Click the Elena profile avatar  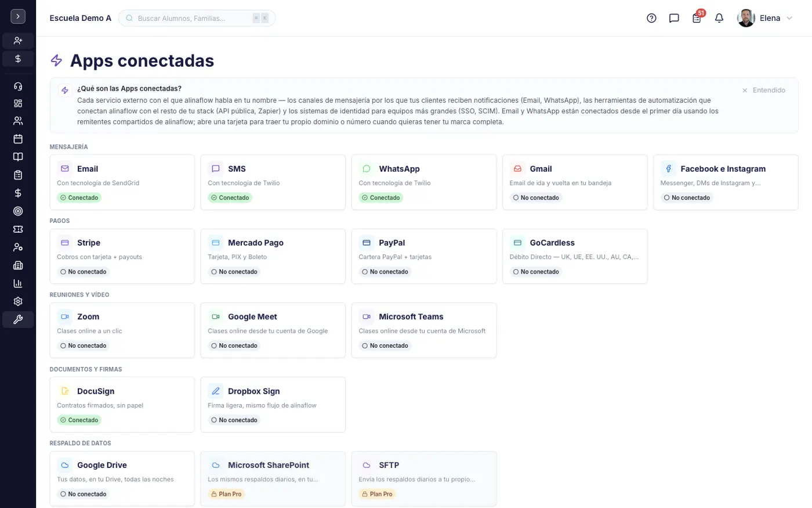746,18
